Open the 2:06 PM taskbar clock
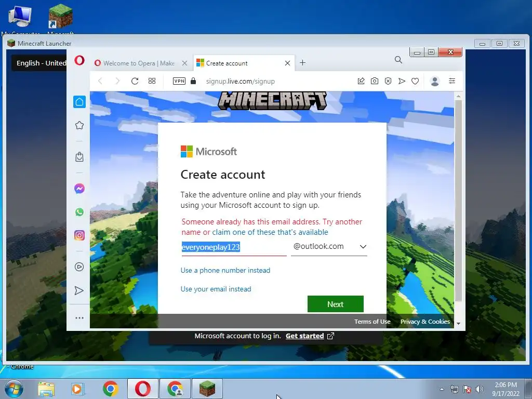532x399 pixels. click(506, 389)
